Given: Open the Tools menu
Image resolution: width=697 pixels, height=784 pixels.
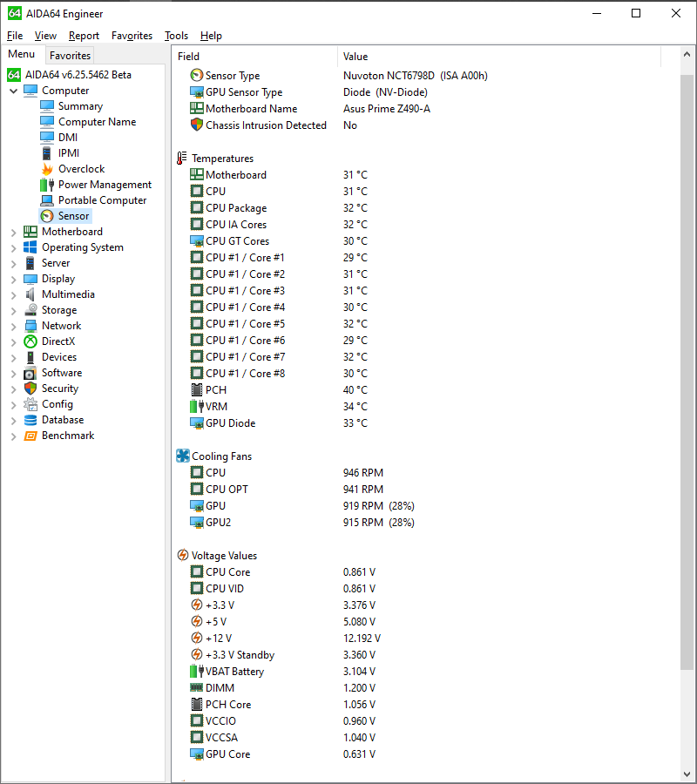Looking at the screenshot, I should [x=177, y=36].
